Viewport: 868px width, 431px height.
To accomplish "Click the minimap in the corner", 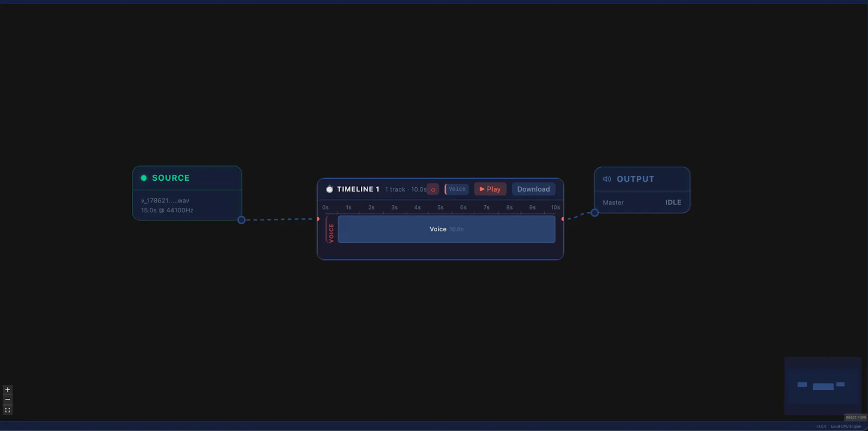I will point(823,386).
